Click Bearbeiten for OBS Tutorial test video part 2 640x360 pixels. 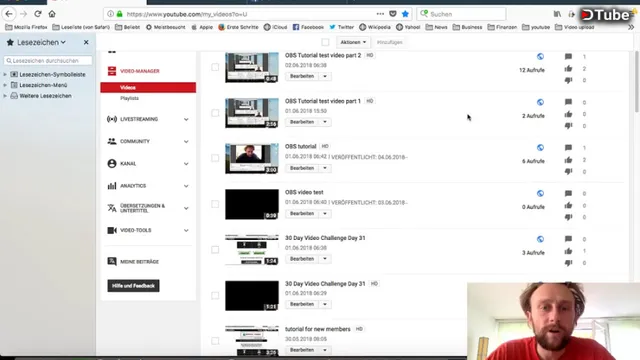pyautogui.click(x=302, y=76)
